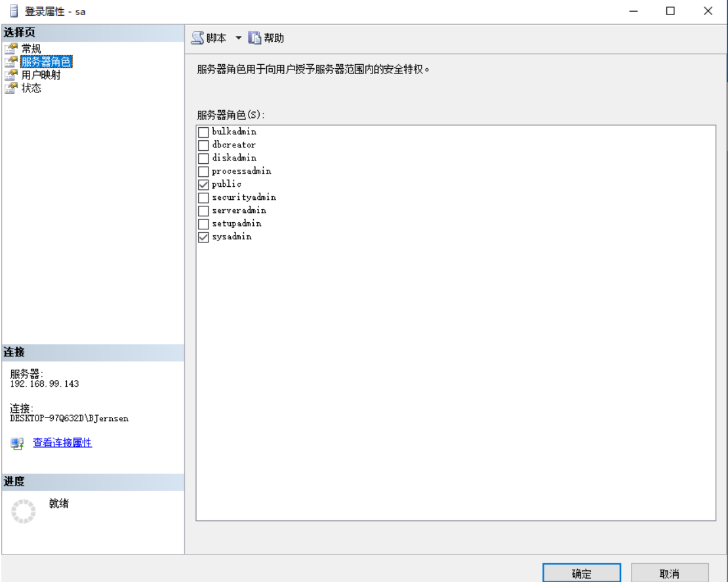The width and height of the screenshot is (728, 582).
Task: Check the serveradmin role checkbox
Action: pos(203,210)
